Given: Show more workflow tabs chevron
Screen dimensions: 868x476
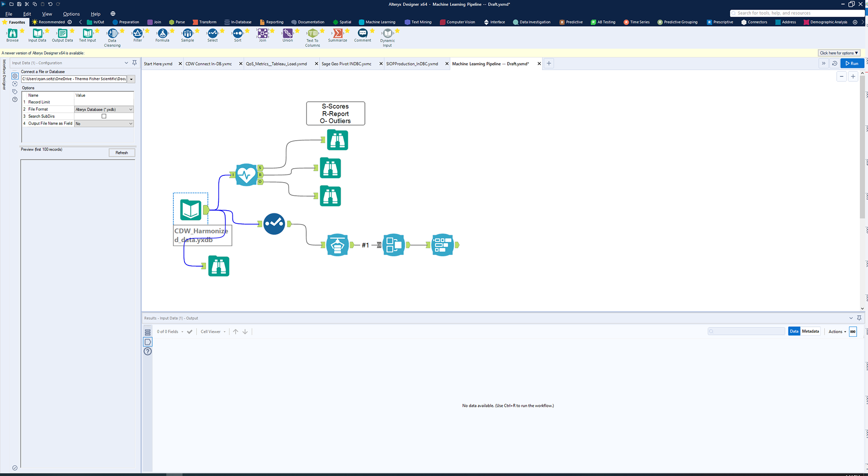Looking at the screenshot, I should 823,63.
